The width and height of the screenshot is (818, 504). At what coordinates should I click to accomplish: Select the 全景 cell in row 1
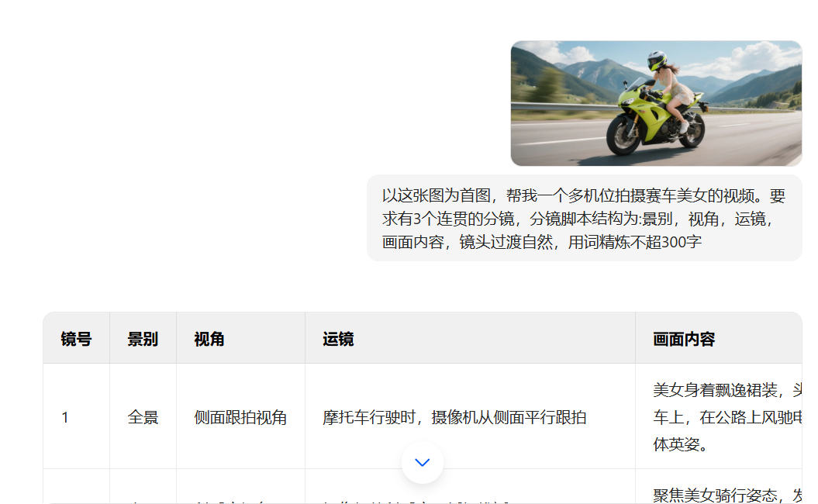(x=143, y=416)
